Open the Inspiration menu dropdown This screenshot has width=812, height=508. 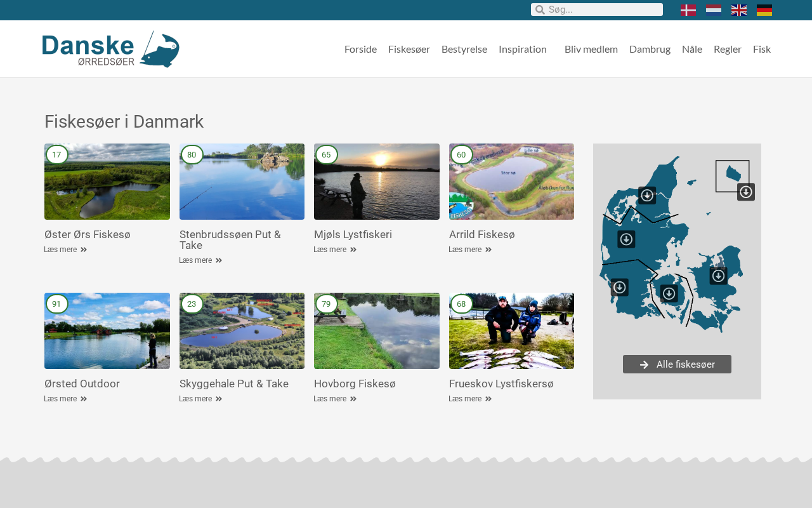(x=523, y=49)
